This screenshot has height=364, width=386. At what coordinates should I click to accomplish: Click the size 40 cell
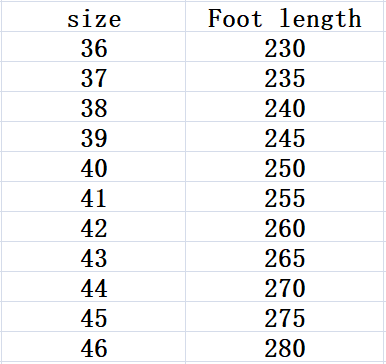click(94, 167)
